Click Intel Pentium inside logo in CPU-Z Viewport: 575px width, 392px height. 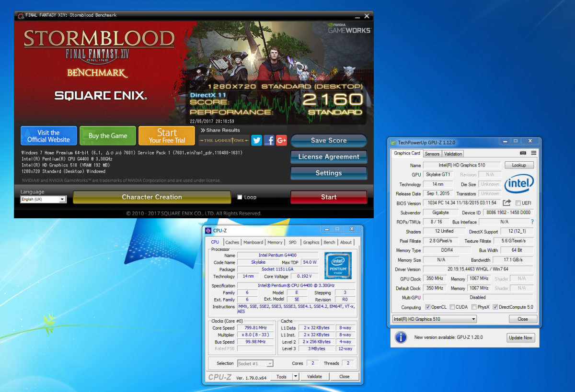click(x=338, y=265)
